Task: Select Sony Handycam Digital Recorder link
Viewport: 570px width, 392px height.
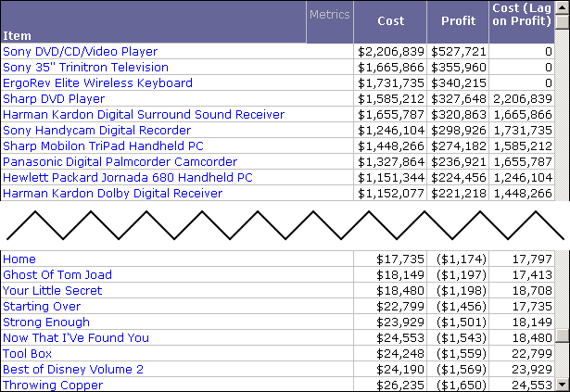Action: [x=96, y=131]
